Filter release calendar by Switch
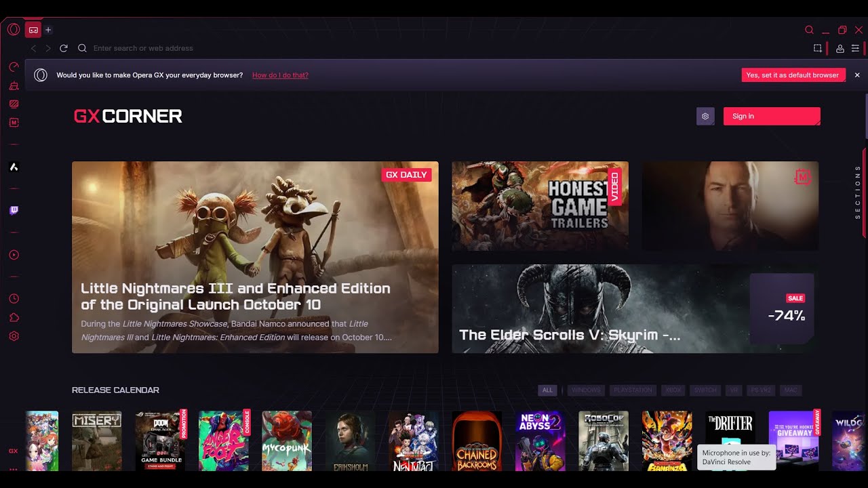This screenshot has height=488, width=868. coord(705,390)
